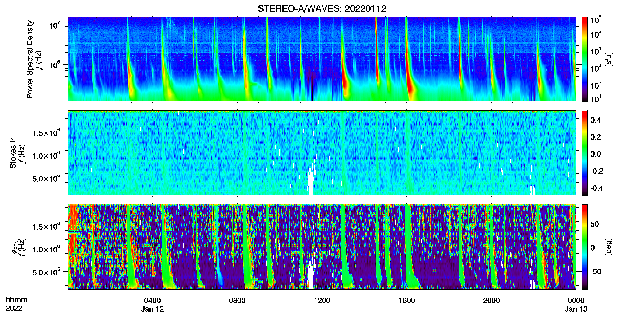
Task: Click the [sfu] colorbar unit label
Action: tap(608, 59)
